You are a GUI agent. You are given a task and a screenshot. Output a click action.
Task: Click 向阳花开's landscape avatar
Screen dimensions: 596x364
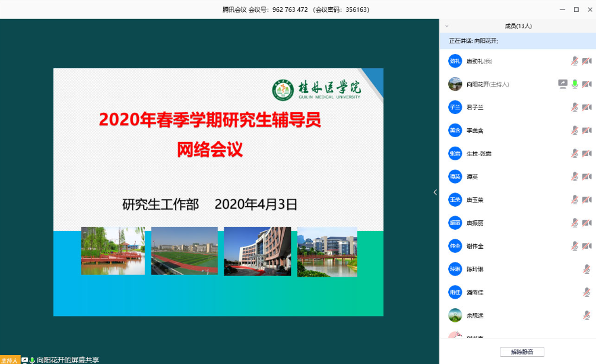point(455,84)
